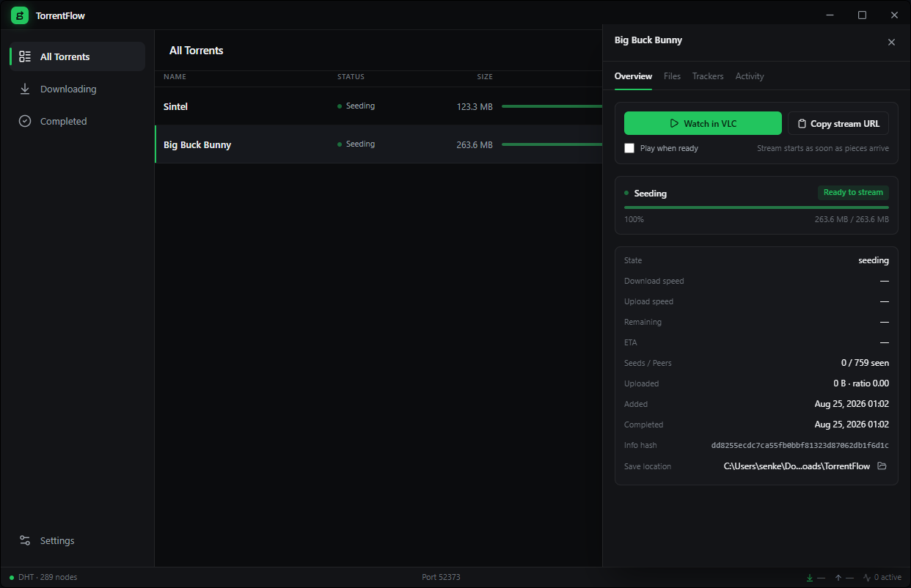Select the Downloading arrow icon in sidebar
The width and height of the screenshot is (911, 588).
[x=25, y=89]
